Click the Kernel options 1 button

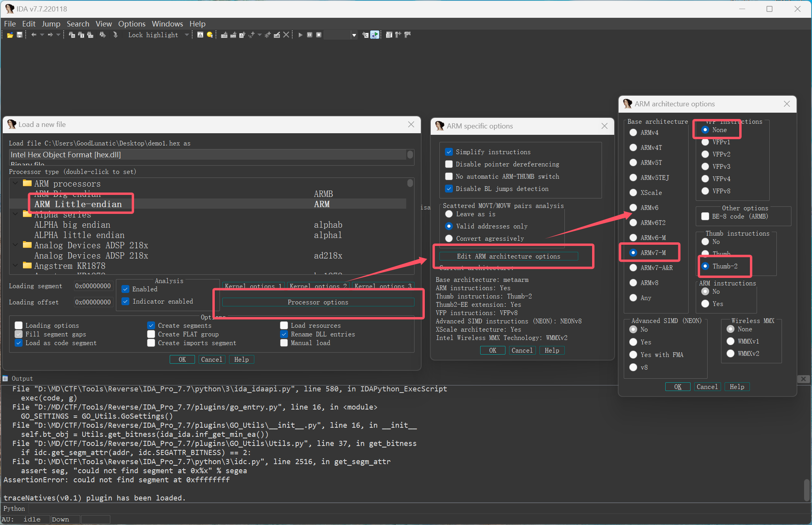tap(253, 286)
